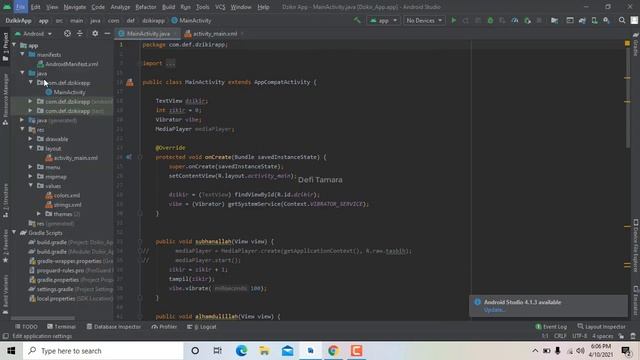Click the Type here to search box
Viewport: 640px width, 360px height.
103,351
